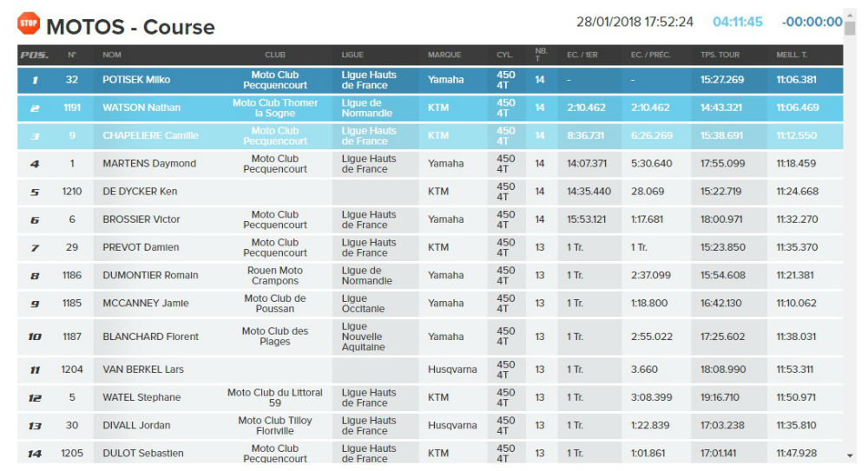Image resolution: width=868 pixels, height=471 pixels.
Task: Click the TPS. TOUR column header
Action: point(720,56)
